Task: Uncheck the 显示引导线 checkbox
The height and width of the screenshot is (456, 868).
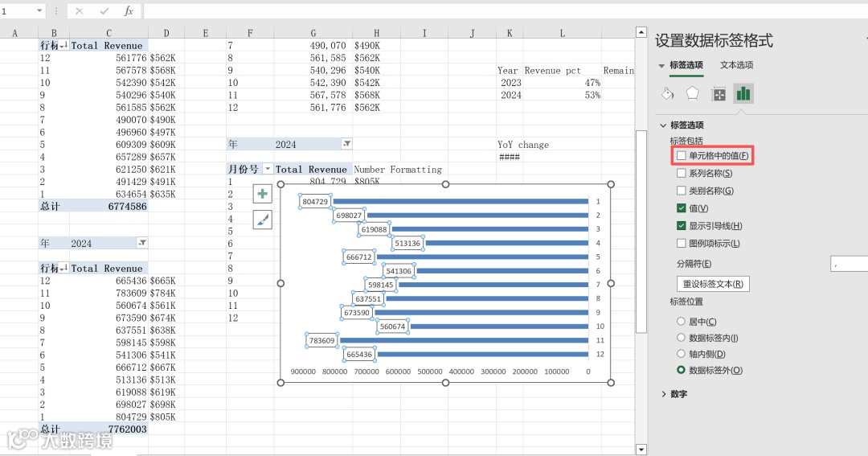Action: click(x=682, y=226)
